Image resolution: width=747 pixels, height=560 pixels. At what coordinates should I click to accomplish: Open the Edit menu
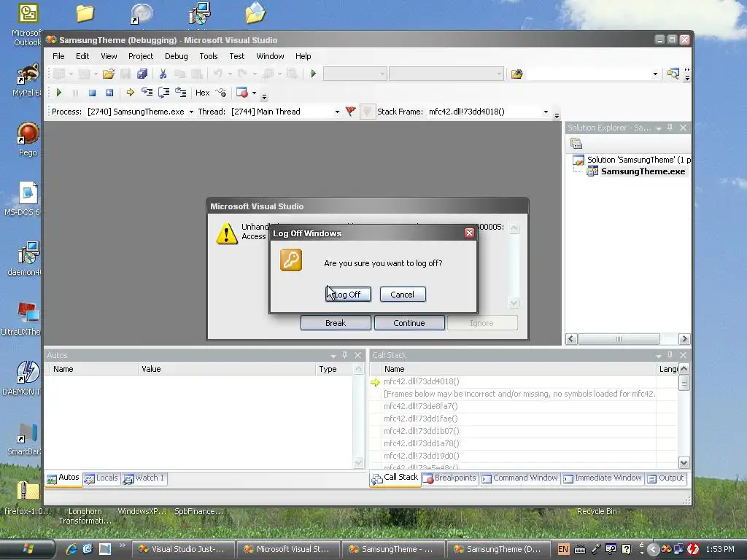click(x=82, y=56)
